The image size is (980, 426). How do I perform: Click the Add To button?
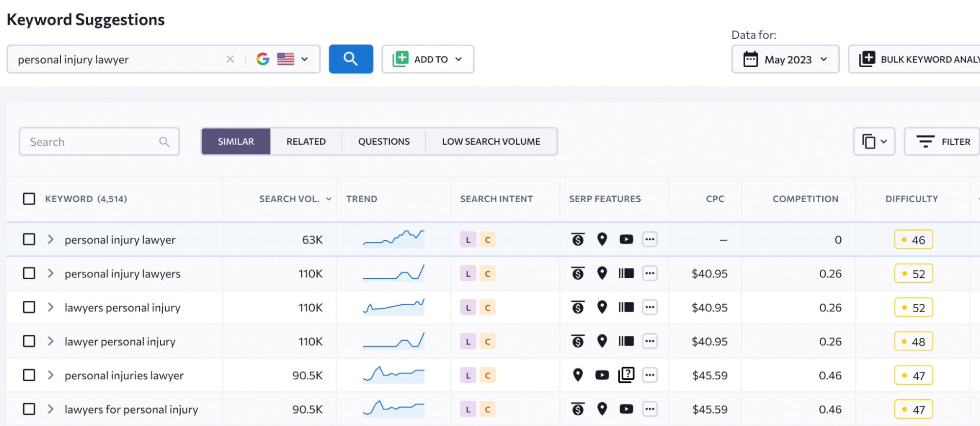tap(427, 59)
